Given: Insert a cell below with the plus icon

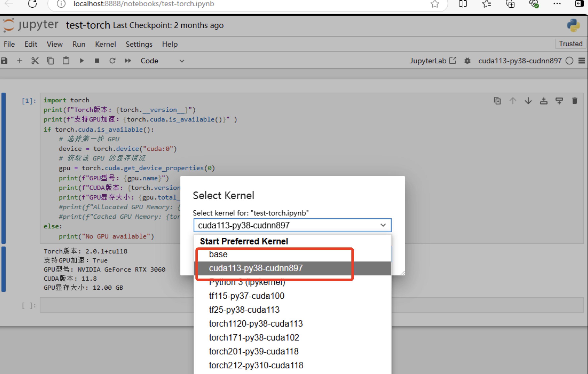Looking at the screenshot, I should (19, 61).
